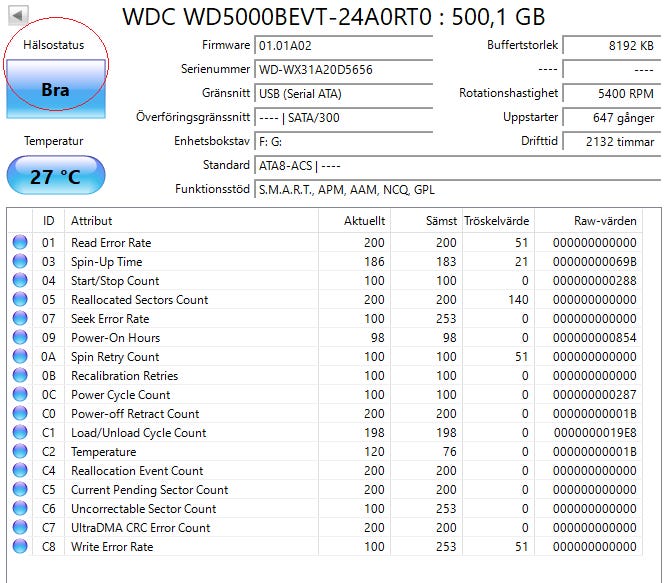Click raw value 00000000287
The image size is (668, 583).
tap(595, 395)
